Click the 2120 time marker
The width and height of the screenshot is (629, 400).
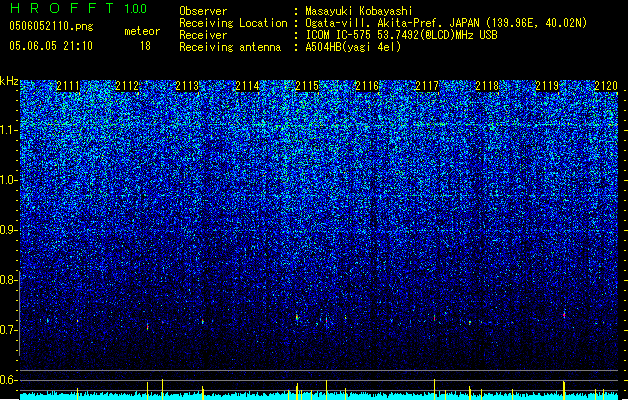(606, 86)
